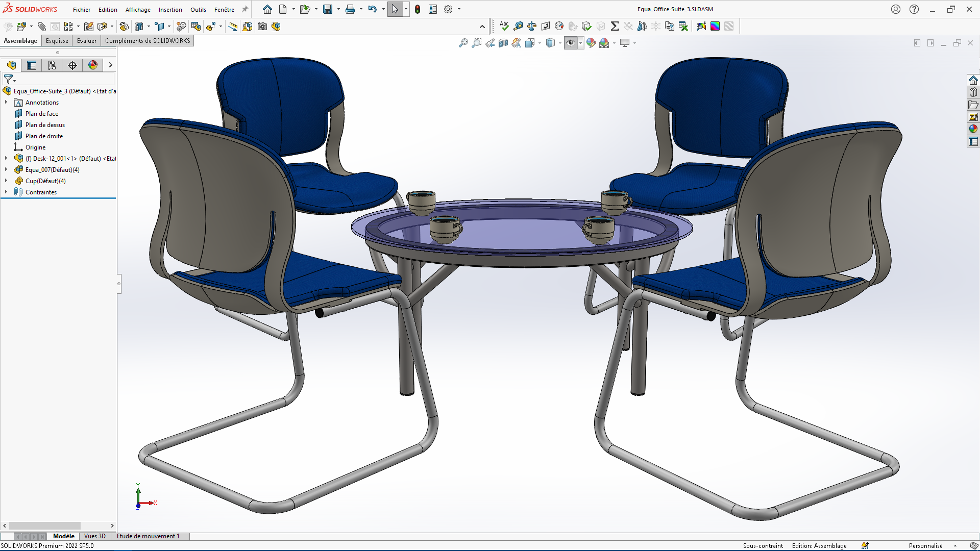980x551 pixels.
Task: Switch to the Esquisse tab
Action: click(57, 41)
